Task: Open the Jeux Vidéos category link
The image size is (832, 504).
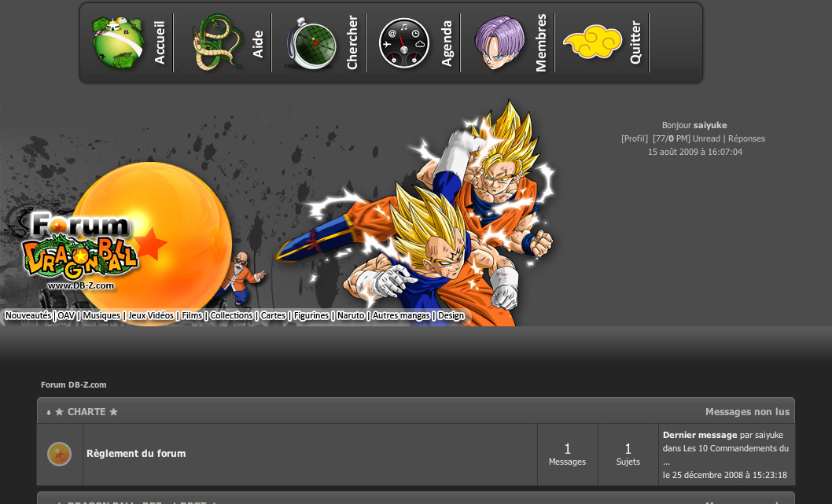Action: (151, 315)
